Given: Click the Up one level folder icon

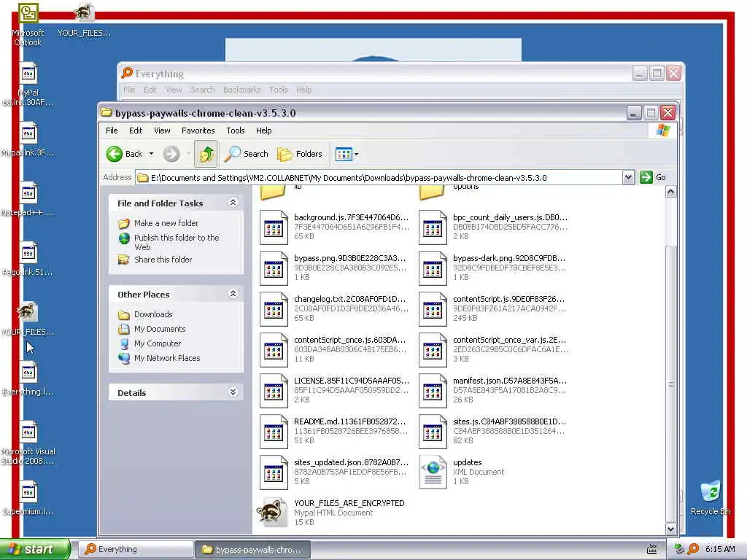Looking at the screenshot, I should point(206,154).
